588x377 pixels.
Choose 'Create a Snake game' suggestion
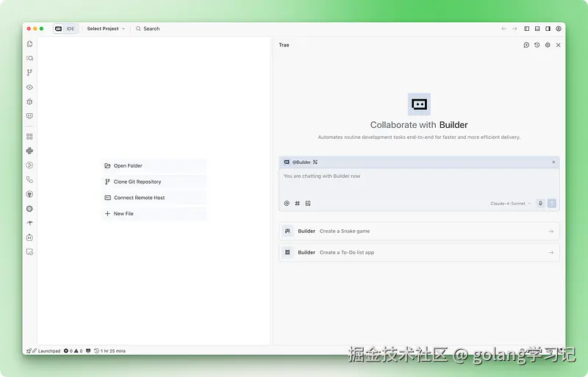[419, 231]
